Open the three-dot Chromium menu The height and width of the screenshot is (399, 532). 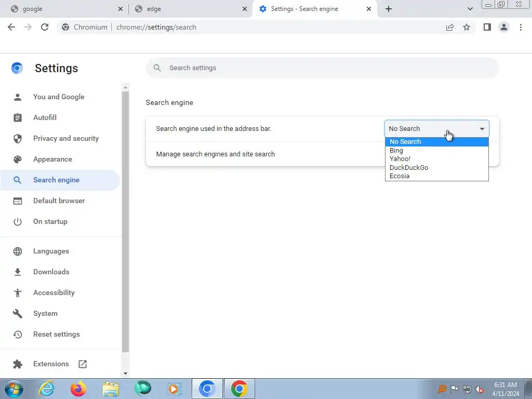point(521,27)
